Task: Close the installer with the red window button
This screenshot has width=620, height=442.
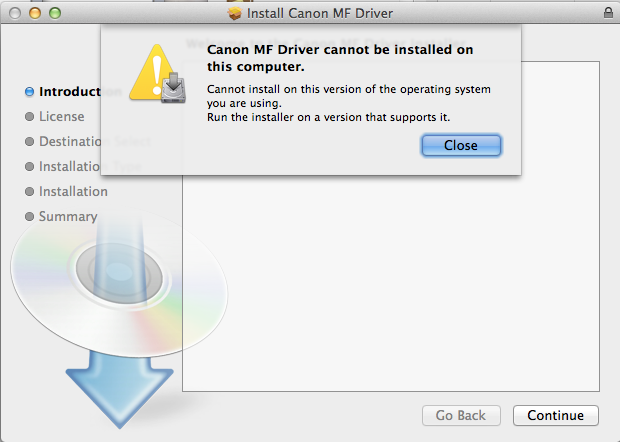Action: pyautogui.click(x=14, y=14)
